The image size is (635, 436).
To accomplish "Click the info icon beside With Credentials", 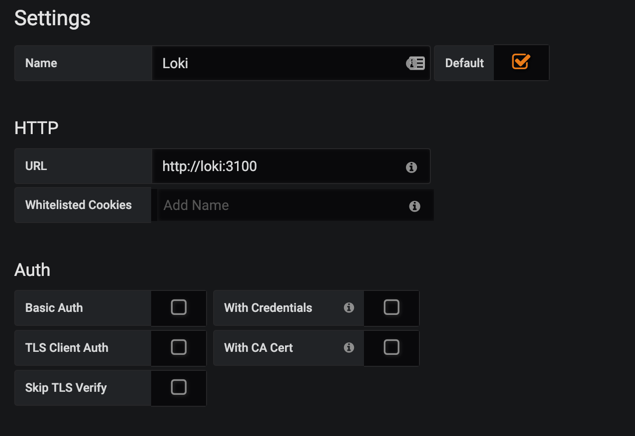I will point(349,308).
